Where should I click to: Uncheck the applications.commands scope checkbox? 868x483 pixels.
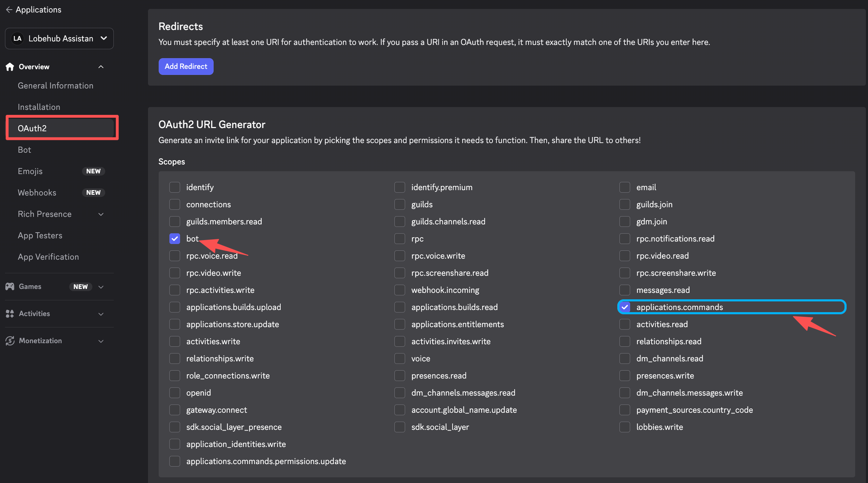(x=625, y=307)
